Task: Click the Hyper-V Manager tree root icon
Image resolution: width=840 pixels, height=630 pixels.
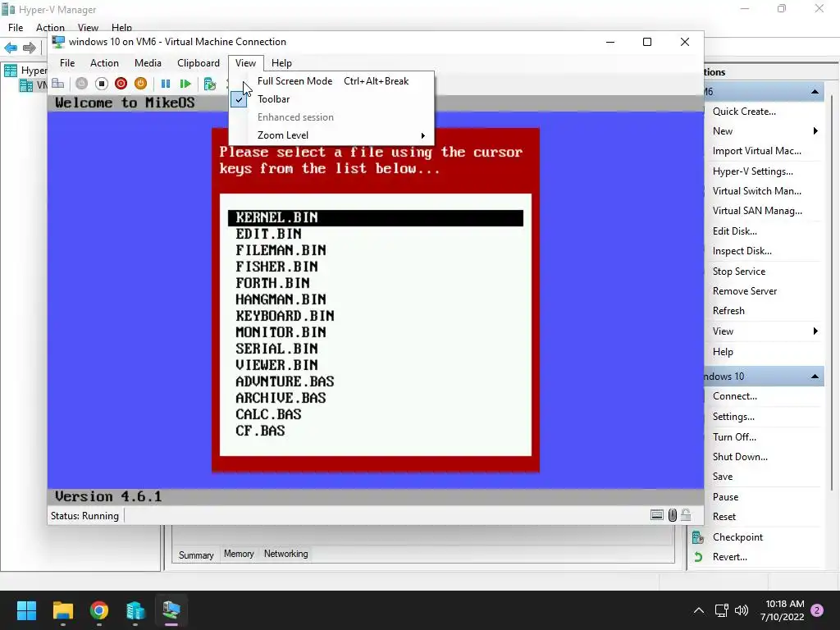Action: tap(11, 71)
